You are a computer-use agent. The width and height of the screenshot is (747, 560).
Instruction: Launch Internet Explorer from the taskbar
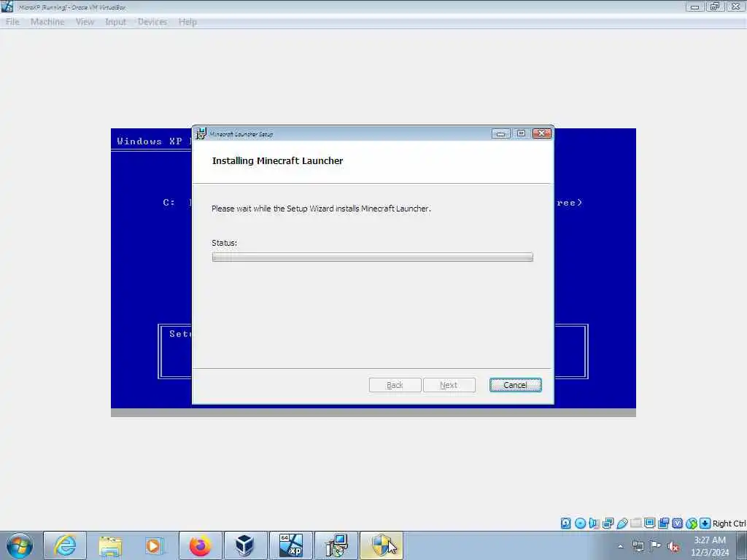[x=65, y=545]
